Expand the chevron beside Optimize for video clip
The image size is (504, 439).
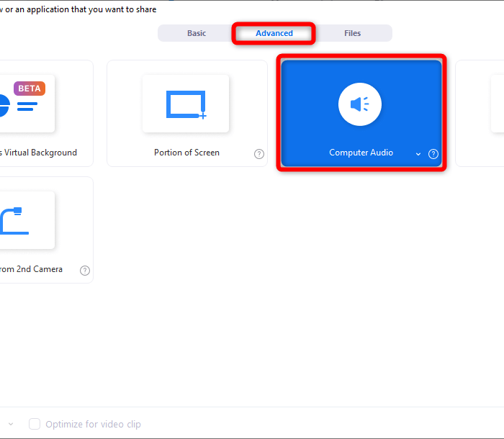click(x=11, y=424)
